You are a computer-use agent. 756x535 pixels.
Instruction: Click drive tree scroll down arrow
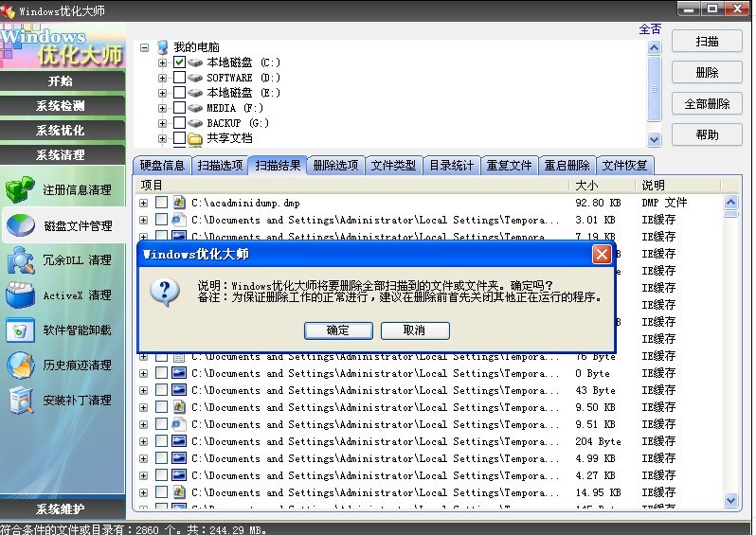click(x=655, y=139)
